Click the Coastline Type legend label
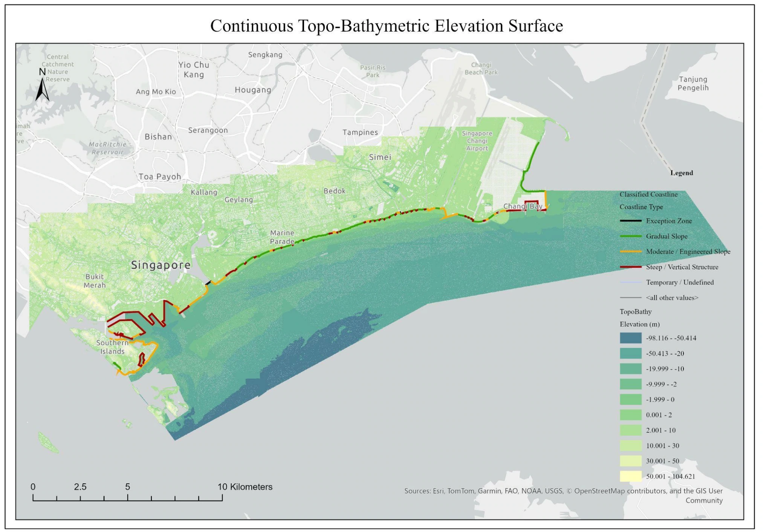Image resolution: width=763 pixels, height=532 pixels. pyautogui.click(x=641, y=207)
